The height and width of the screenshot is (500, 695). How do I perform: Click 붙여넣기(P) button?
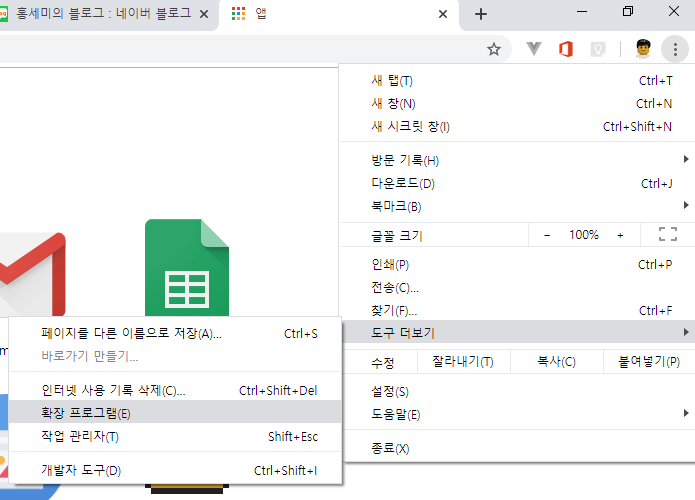tap(649, 362)
